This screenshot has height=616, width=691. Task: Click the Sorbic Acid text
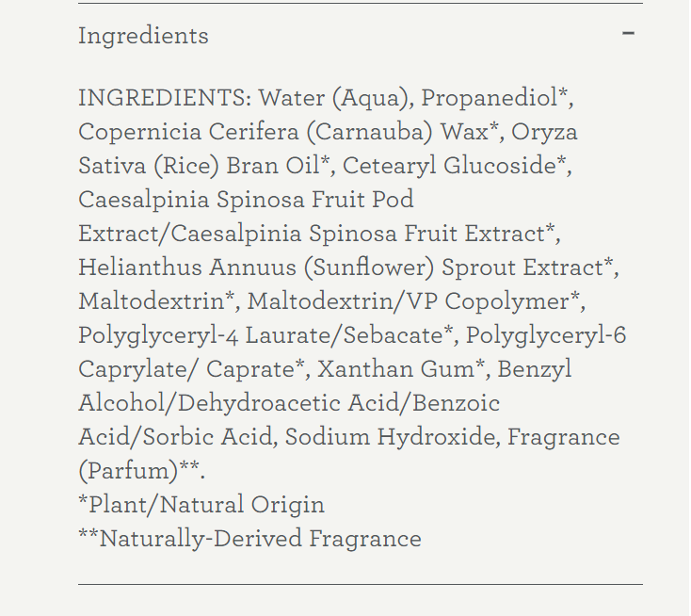pos(207,437)
